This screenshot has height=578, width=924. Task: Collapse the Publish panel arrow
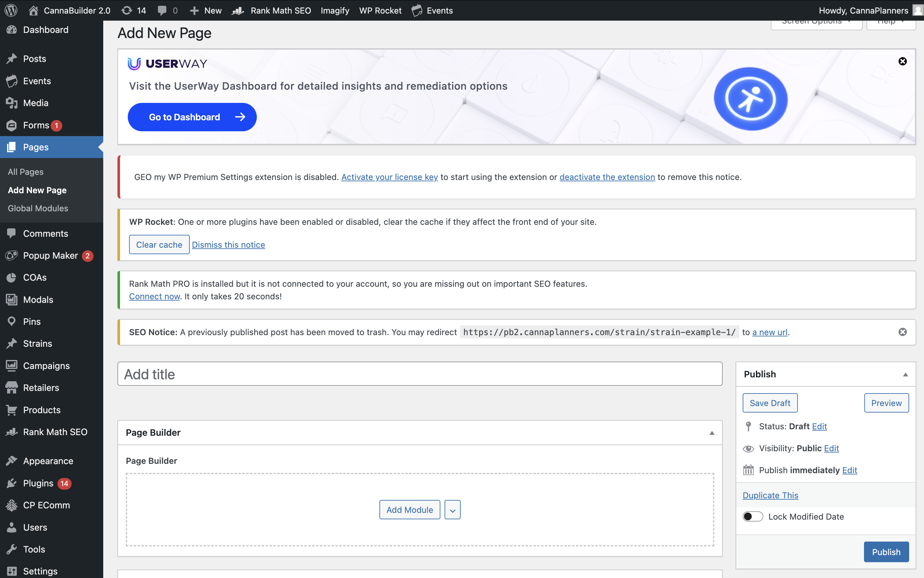[x=905, y=374]
